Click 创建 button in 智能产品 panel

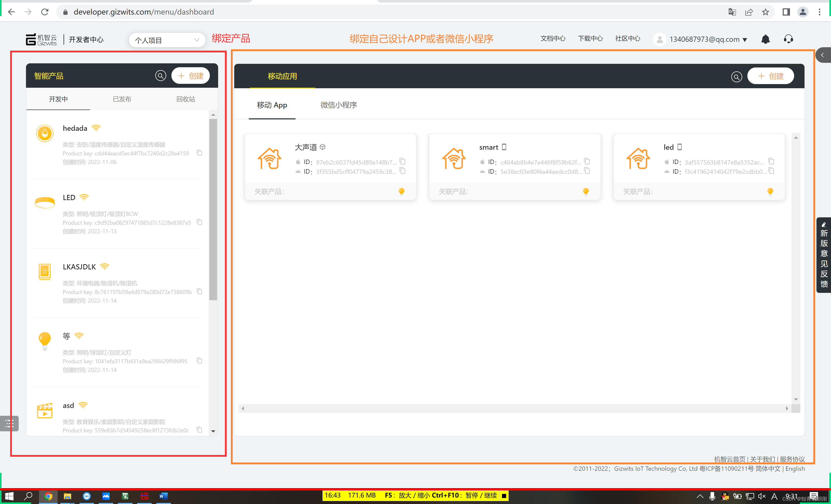pyautogui.click(x=191, y=76)
